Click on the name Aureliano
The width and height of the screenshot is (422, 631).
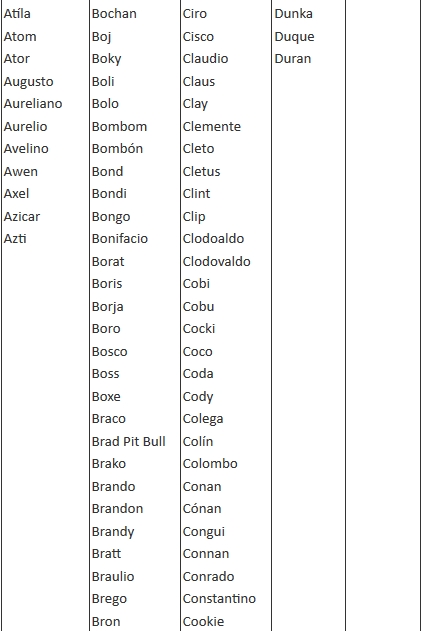tap(33, 104)
